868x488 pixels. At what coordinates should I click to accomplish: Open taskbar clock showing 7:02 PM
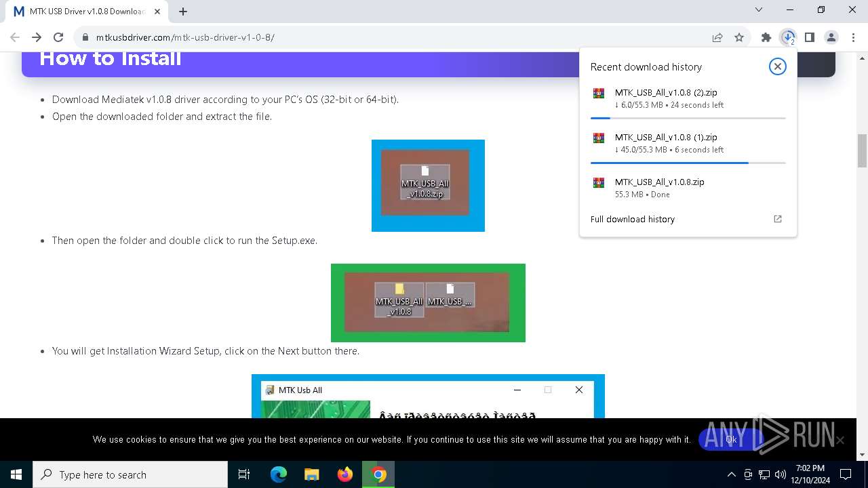pos(810,474)
